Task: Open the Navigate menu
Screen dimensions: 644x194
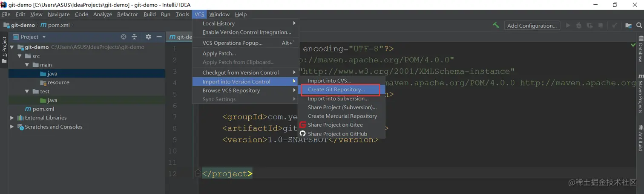Action: [x=58, y=14]
